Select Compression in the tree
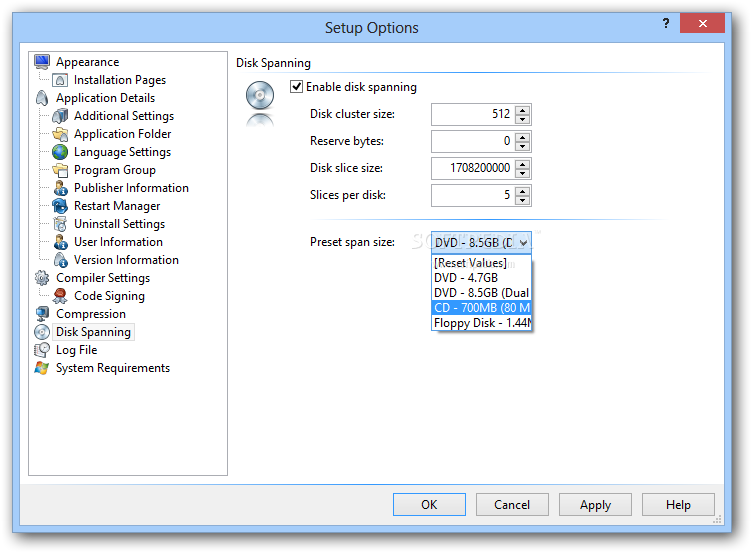Viewport: 752px width, 553px height. [91, 314]
